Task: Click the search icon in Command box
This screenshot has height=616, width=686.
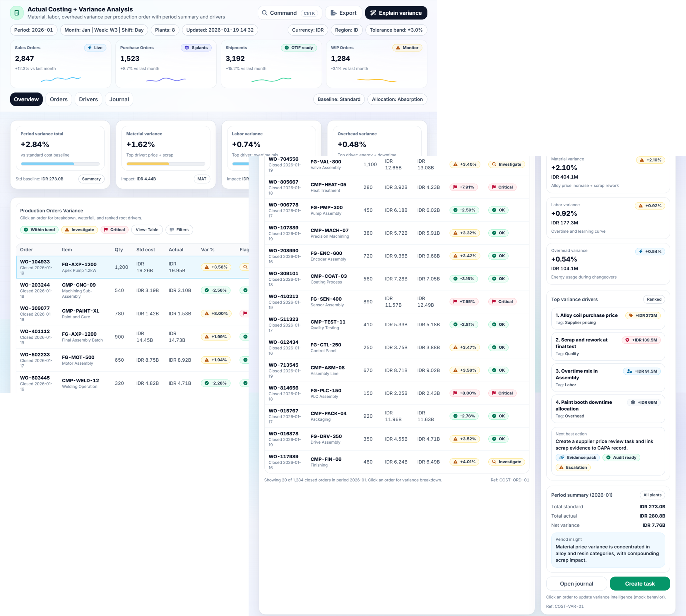Action: pyautogui.click(x=265, y=13)
